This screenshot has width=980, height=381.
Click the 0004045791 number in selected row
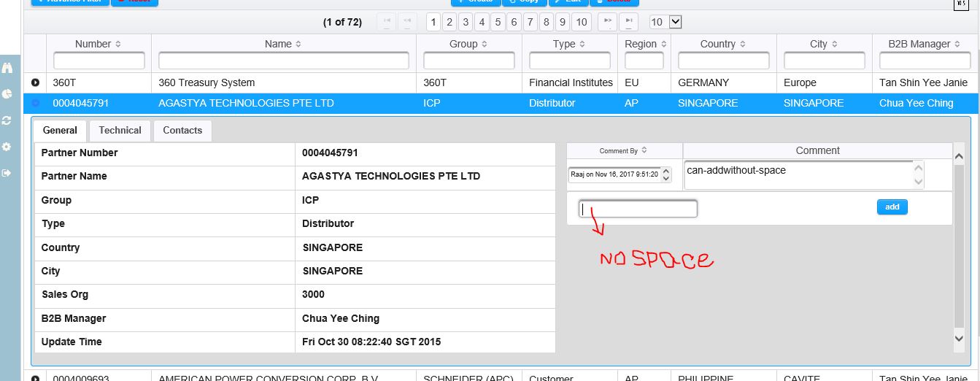click(x=81, y=103)
